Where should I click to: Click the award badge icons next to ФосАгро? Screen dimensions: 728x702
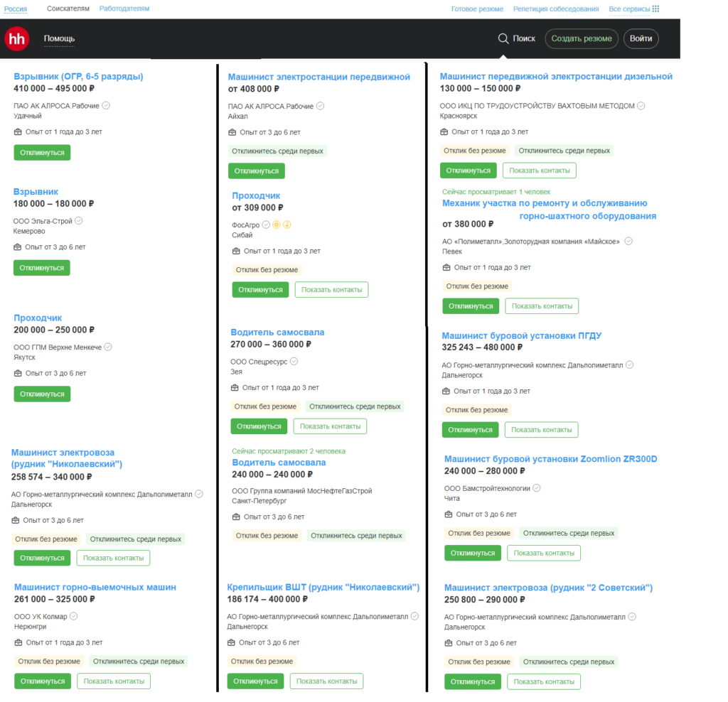pyautogui.click(x=283, y=225)
